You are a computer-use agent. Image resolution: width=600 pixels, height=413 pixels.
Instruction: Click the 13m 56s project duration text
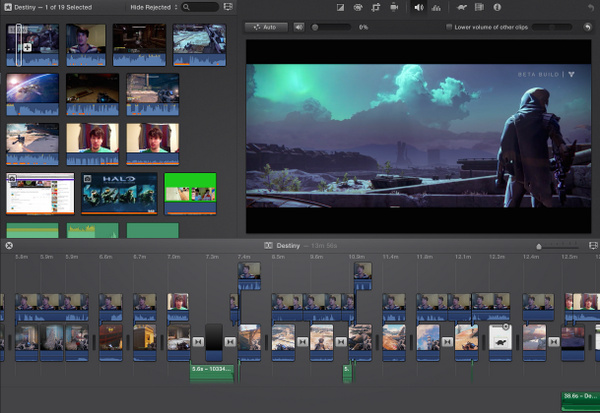(x=324, y=245)
